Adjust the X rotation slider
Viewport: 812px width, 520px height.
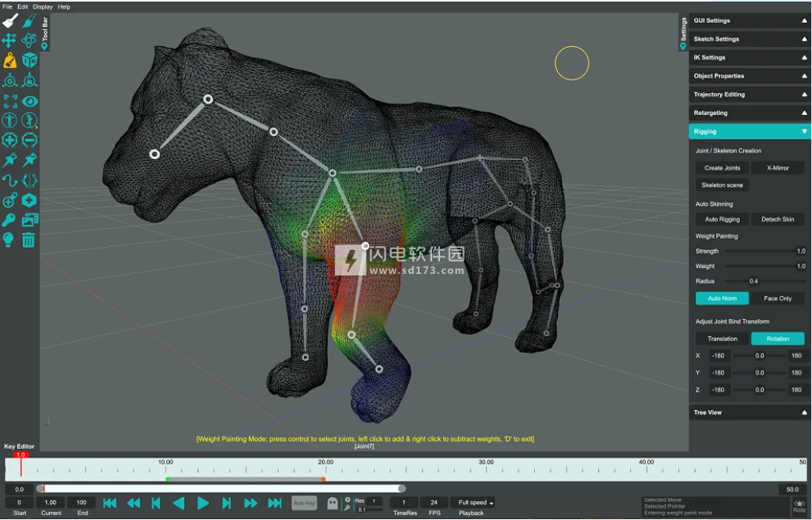pos(759,356)
